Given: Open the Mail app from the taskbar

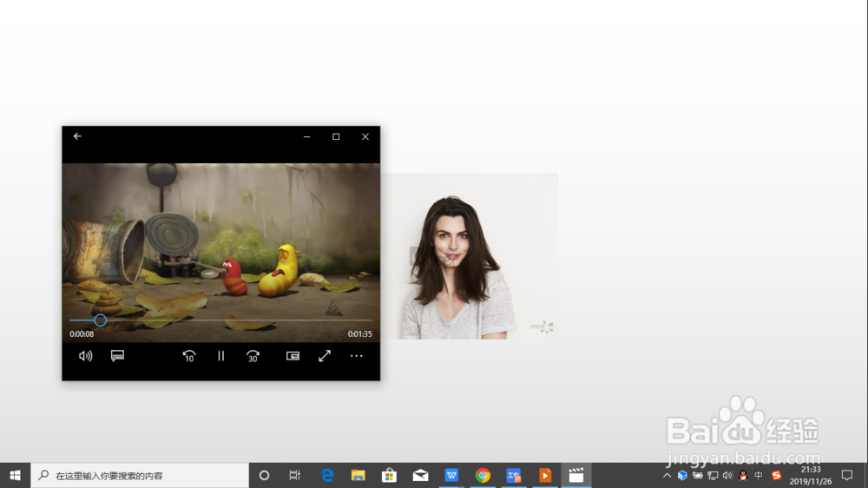Looking at the screenshot, I should point(420,475).
